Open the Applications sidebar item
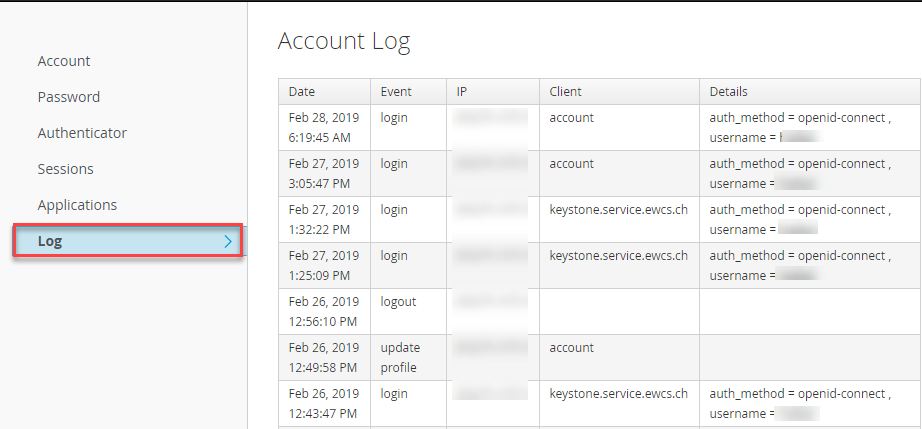This screenshot has height=429, width=922. tap(77, 205)
